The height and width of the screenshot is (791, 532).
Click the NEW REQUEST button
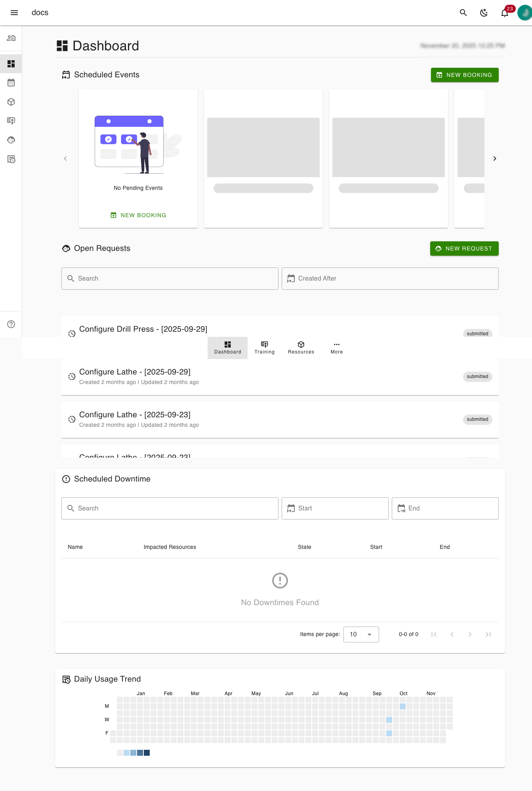point(464,248)
